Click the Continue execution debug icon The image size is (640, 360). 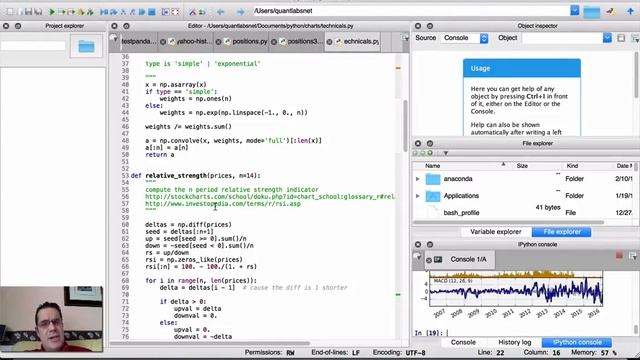tap(142, 12)
